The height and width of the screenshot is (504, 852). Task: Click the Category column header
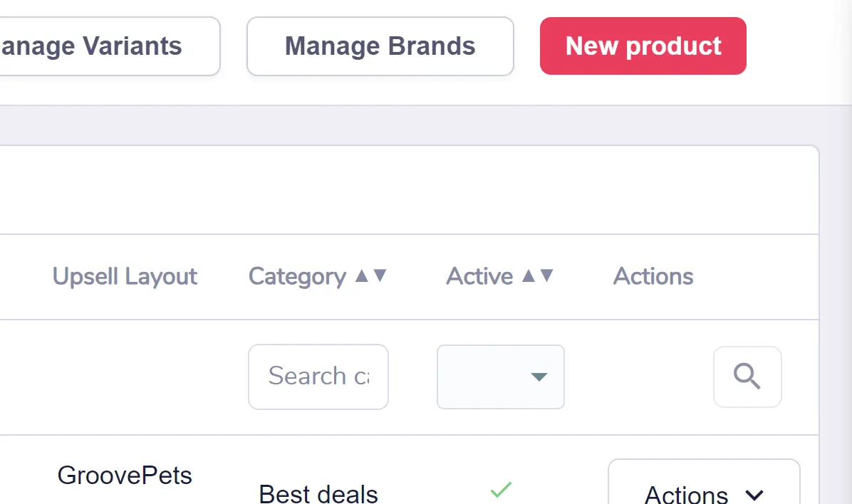coord(297,276)
